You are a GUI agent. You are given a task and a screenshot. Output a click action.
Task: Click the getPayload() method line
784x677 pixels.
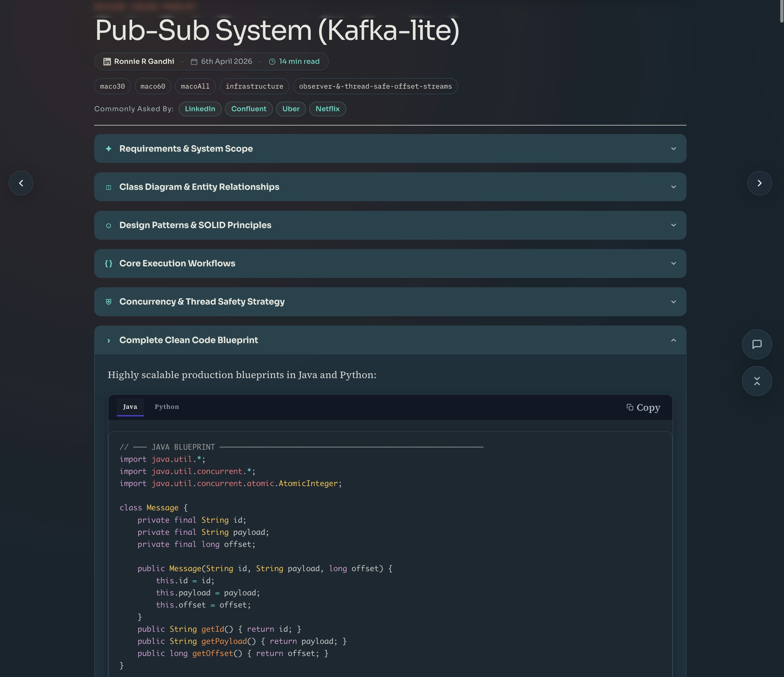click(242, 641)
